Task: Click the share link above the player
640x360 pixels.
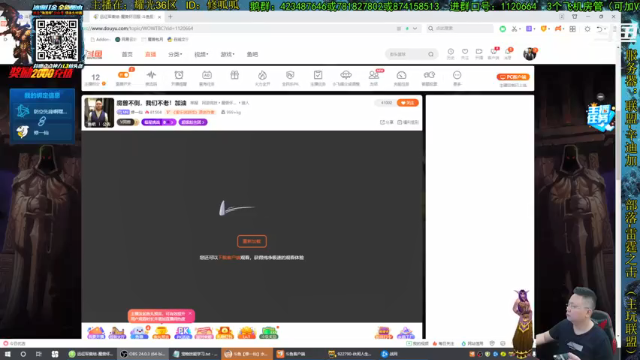Action: click(x=387, y=122)
